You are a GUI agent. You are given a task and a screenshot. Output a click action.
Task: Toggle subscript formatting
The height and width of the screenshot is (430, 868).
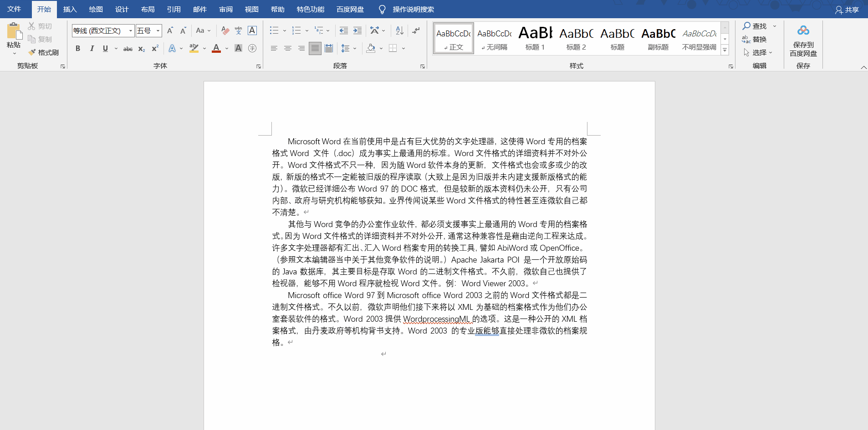pos(142,48)
